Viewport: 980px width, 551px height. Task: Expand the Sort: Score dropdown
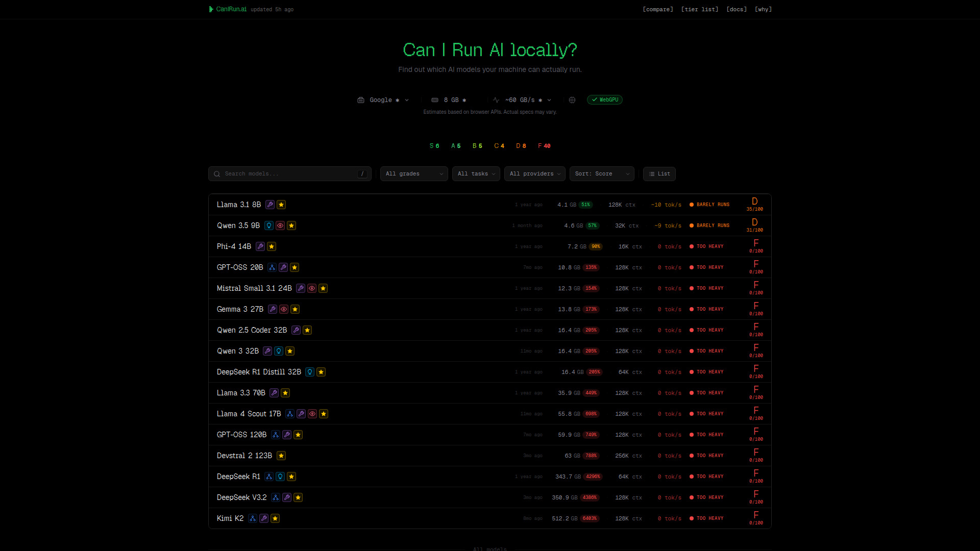(602, 174)
